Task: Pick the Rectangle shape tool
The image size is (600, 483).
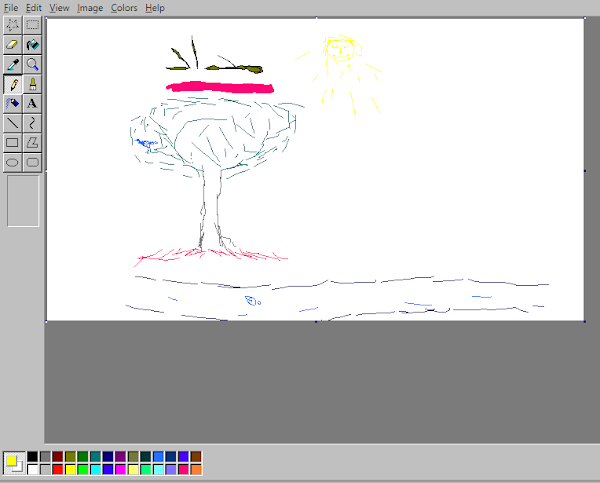Action: [12, 143]
